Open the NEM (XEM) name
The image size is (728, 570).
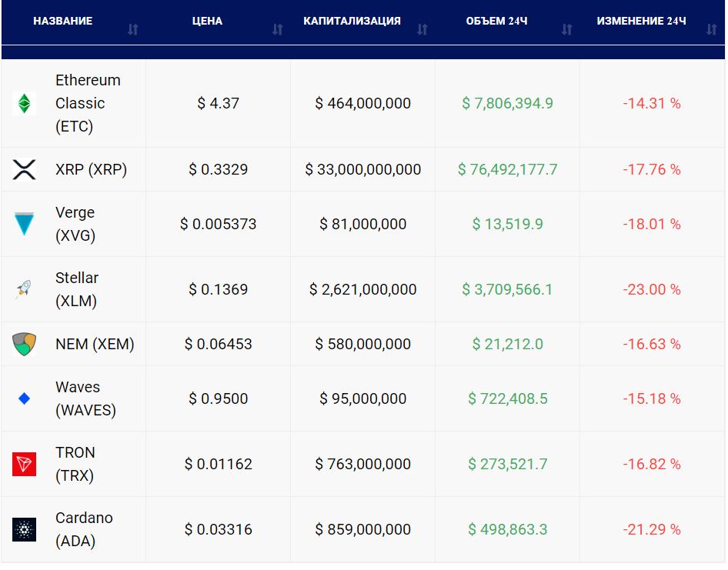pos(95,344)
